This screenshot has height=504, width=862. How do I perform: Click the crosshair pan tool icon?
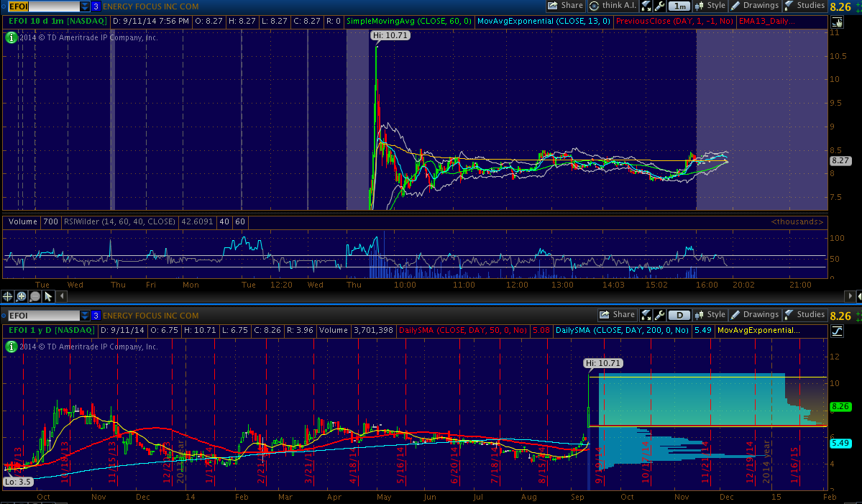(8, 295)
